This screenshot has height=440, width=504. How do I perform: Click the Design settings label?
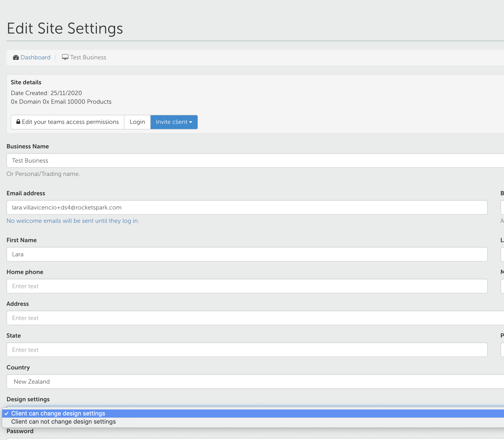[x=28, y=399]
